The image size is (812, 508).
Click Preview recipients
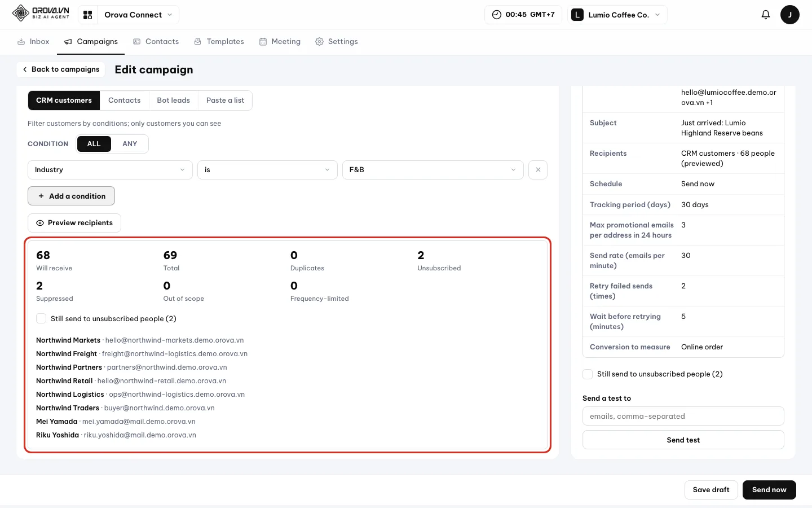74,223
